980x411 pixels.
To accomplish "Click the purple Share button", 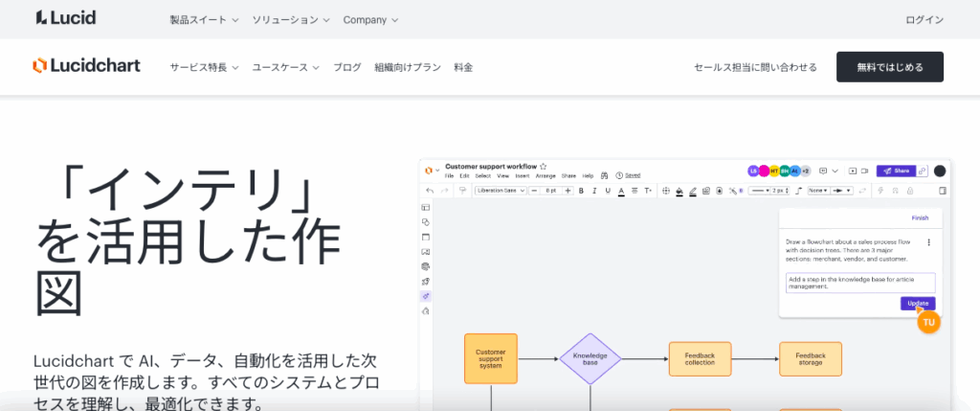I will (x=896, y=171).
